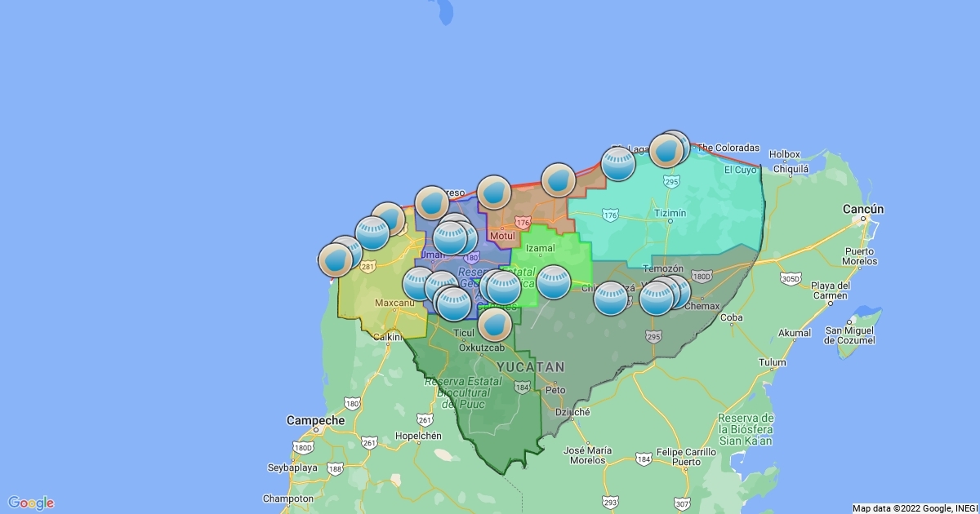Select the blue striped marker near Chichén Itzá
The height and width of the screenshot is (514, 980).
(610, 299)
